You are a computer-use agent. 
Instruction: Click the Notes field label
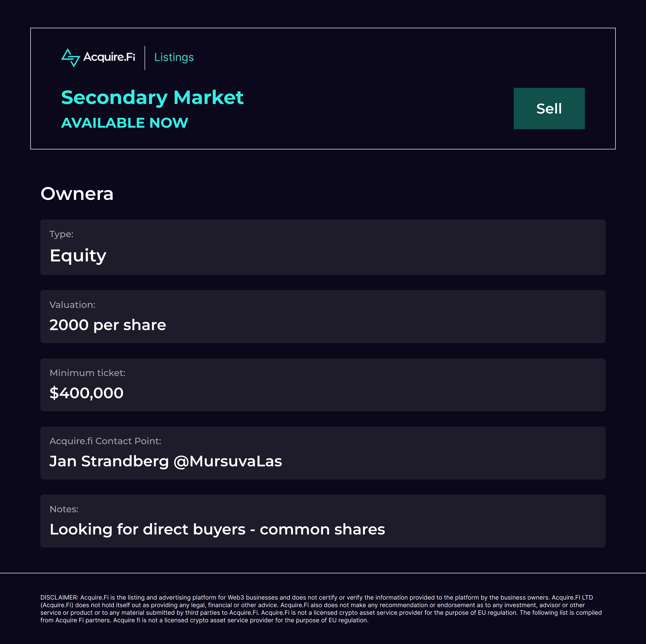[x=64, y=509]
